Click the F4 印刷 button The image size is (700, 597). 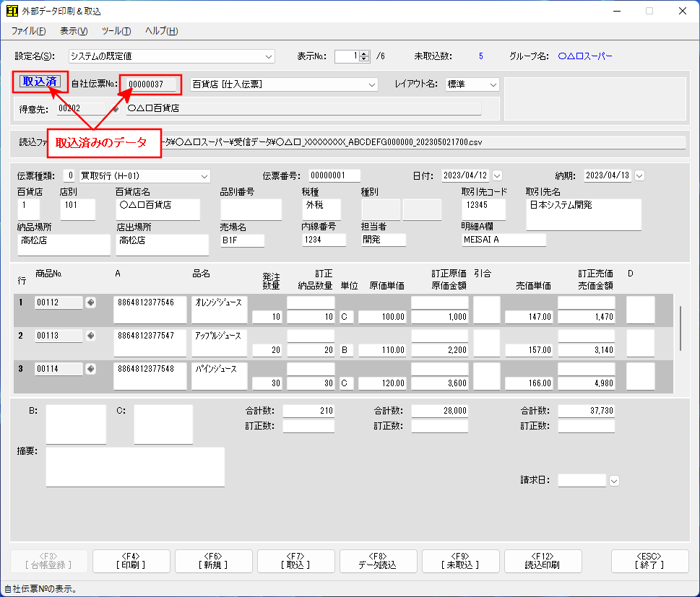(131, 561)
